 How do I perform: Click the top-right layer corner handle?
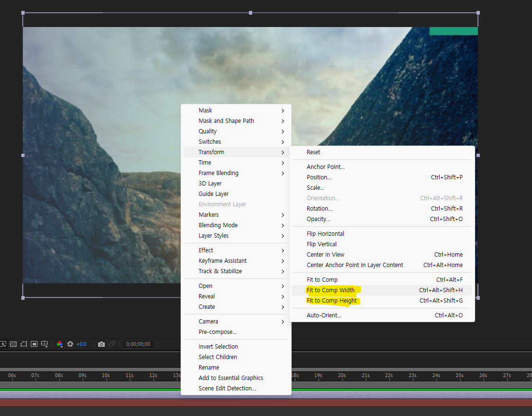pyautogui.click(x=478, y=13)
